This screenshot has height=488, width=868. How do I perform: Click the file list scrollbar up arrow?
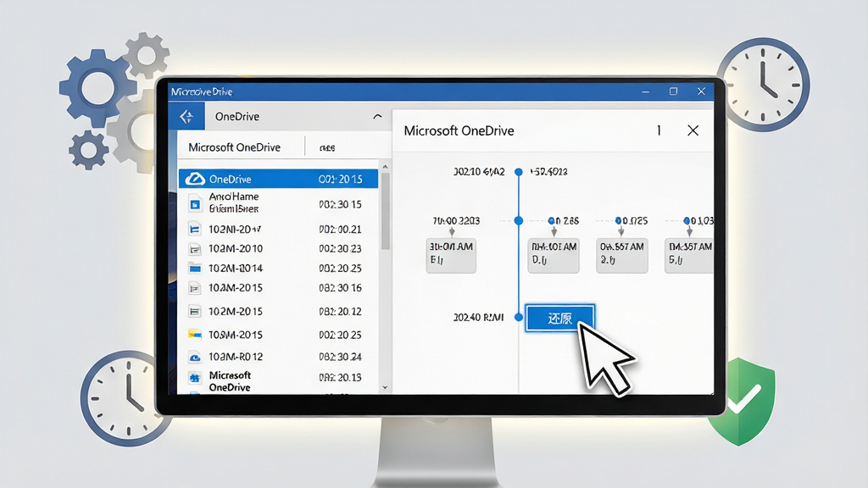coord(386,167)
